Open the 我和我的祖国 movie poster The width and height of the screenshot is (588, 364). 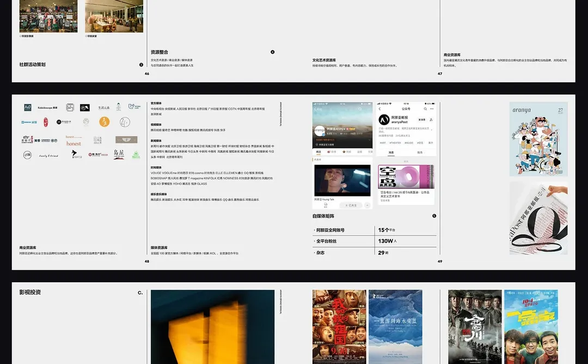(339, 326)
